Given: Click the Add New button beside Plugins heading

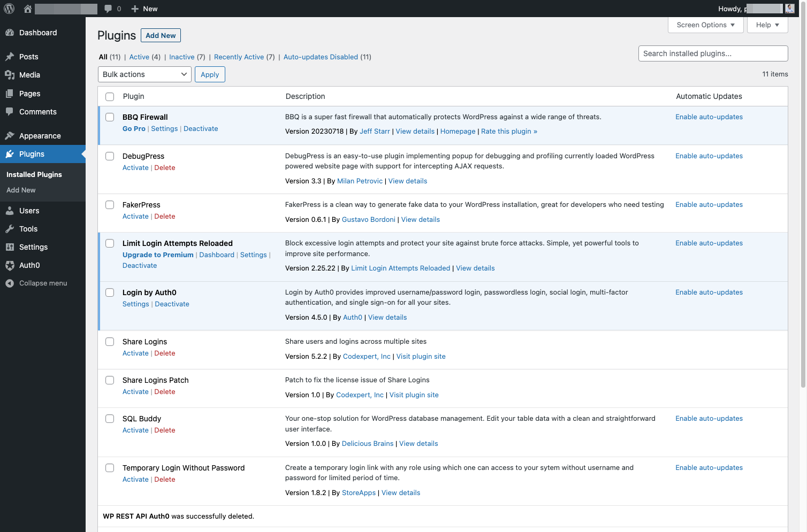Looking at the screenshot, I should click(161, 35).
